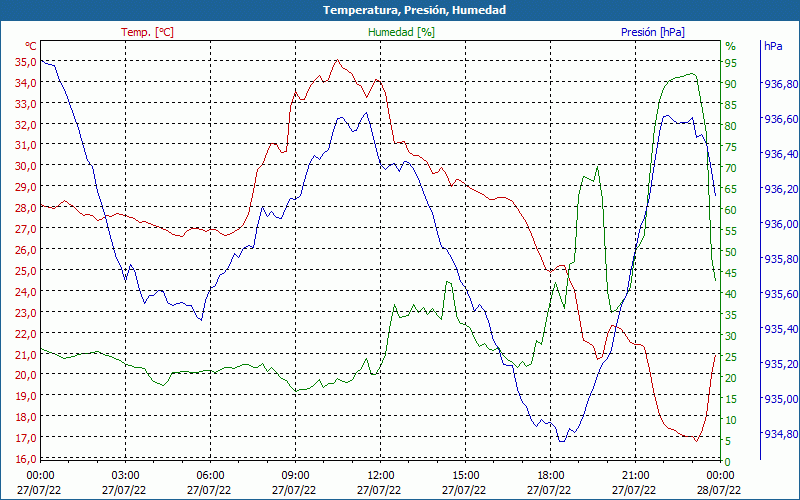This screenshot has height=500, width=800.
Task: Click the '35,0' temperature axis value
Action: click(27, 62)
